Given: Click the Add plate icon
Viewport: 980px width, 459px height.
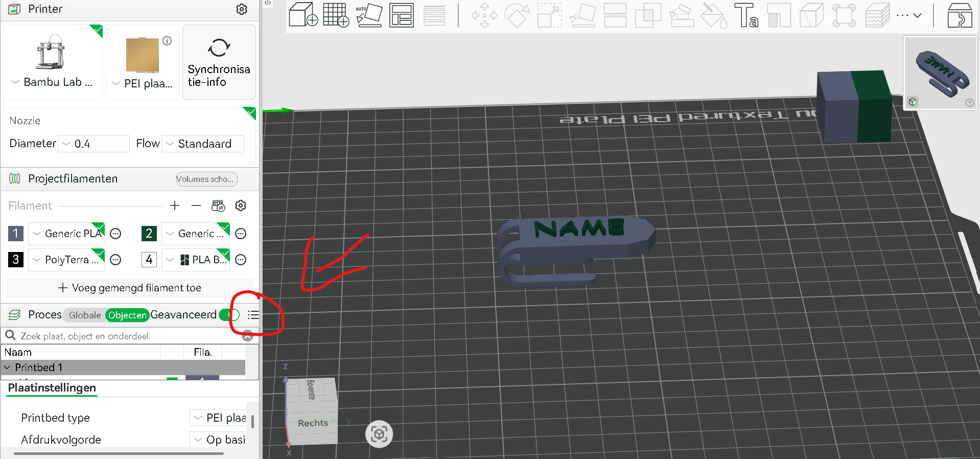Looking at the screenshot, I should tap(336, 15).
